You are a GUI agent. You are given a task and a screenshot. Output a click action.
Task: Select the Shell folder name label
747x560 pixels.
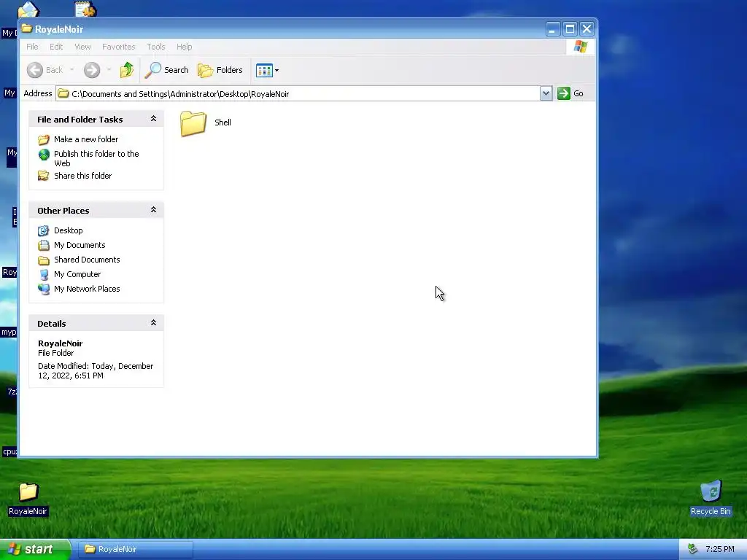coord(223,122)
